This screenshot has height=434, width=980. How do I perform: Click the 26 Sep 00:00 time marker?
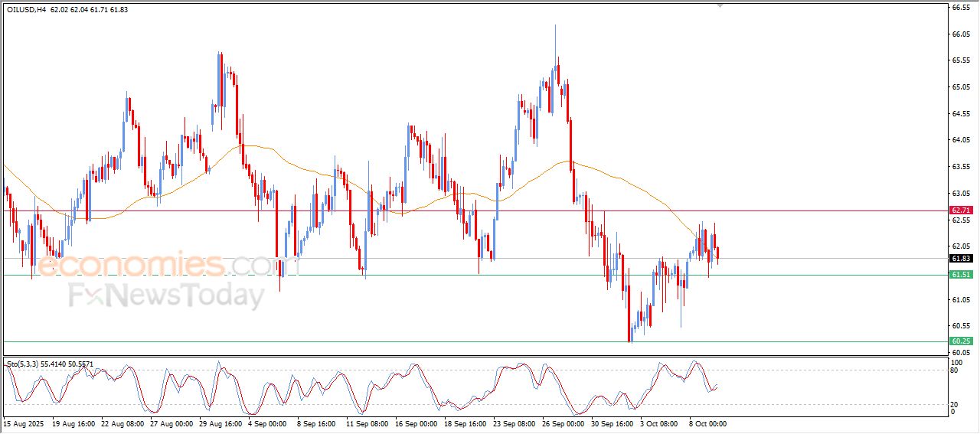coord(561,423)
